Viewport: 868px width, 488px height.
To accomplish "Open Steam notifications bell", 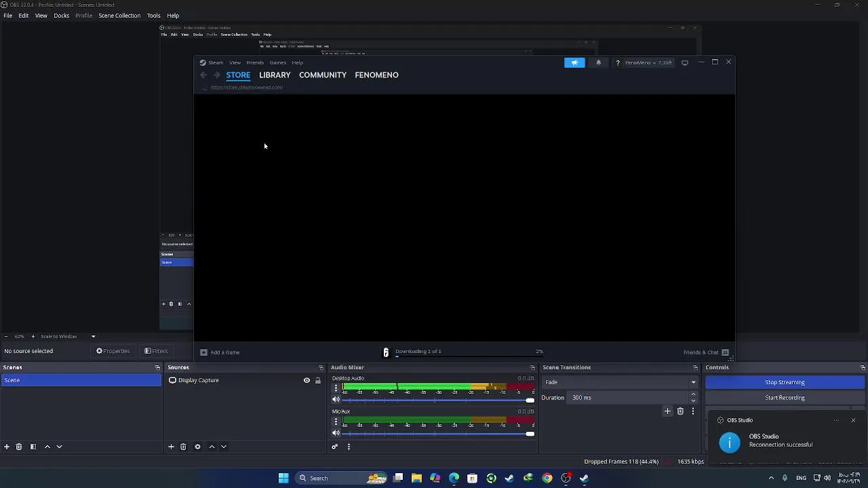I will point(598,62).
